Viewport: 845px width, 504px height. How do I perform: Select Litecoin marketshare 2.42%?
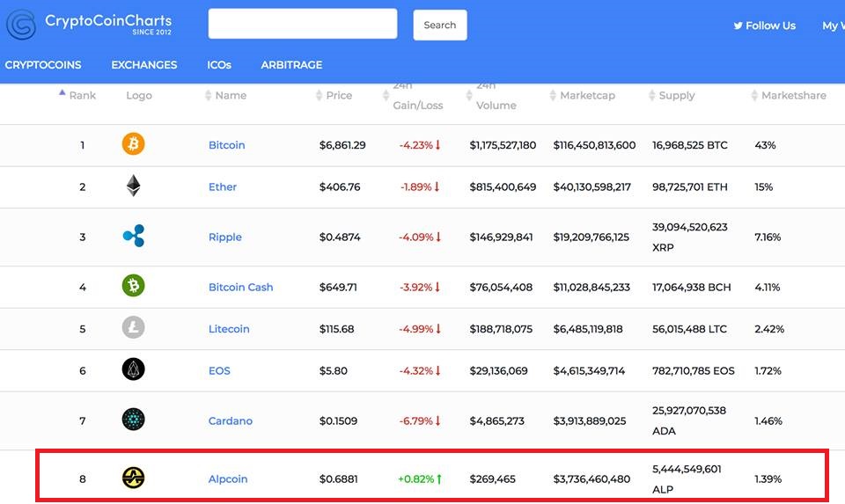click(x=769, y=329)
